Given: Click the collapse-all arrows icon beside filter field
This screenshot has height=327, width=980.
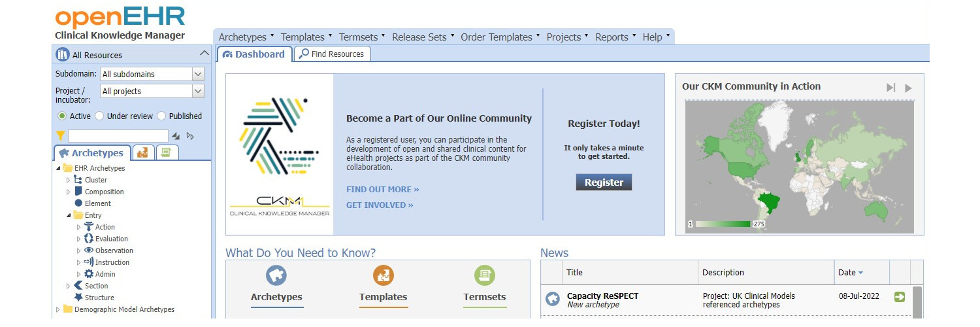Looking at the screenshot, I should coord(175,136).
